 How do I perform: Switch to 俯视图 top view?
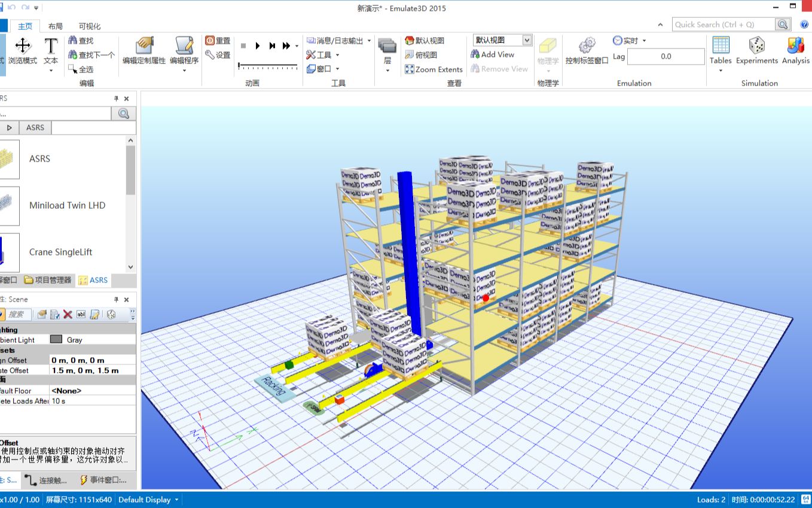point(421,55)
